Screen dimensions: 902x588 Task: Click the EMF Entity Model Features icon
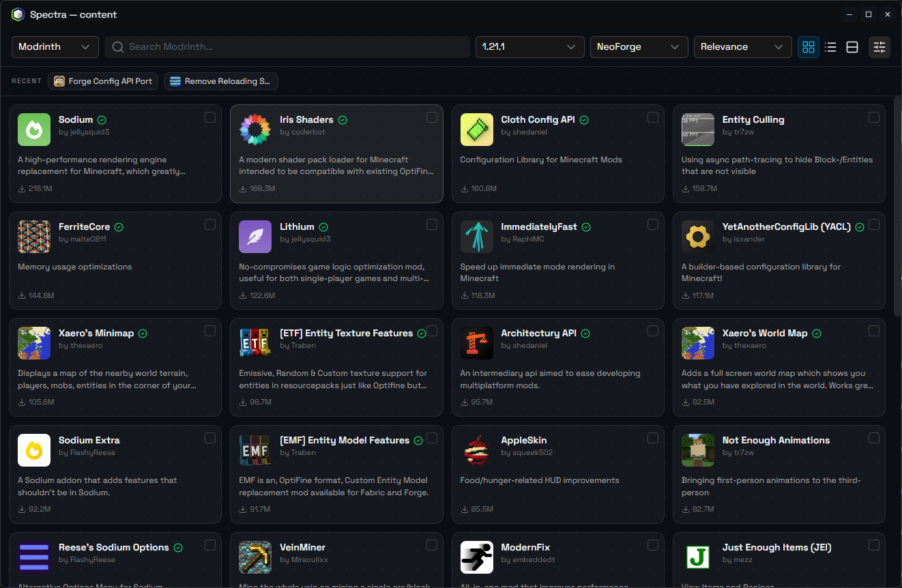click(255, 450)
